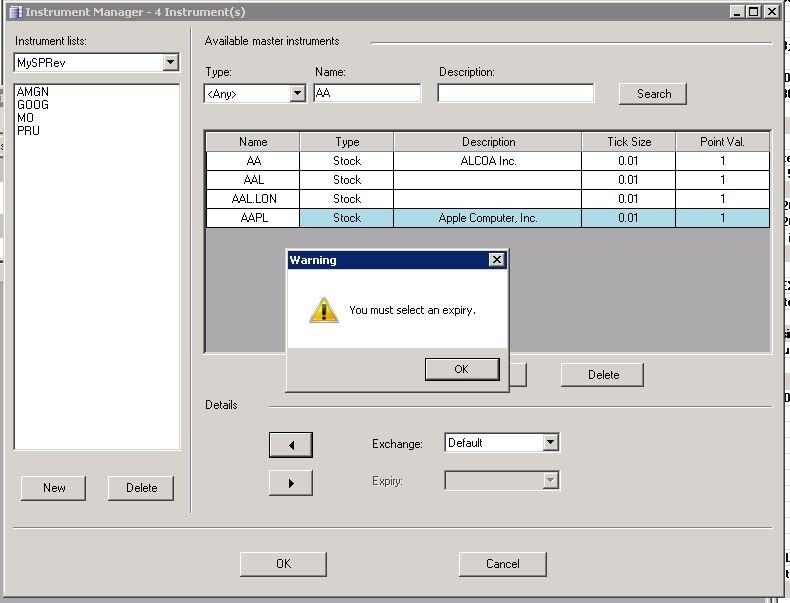
Task: Click the right arrow button in Details
Action: coord(291,483)
